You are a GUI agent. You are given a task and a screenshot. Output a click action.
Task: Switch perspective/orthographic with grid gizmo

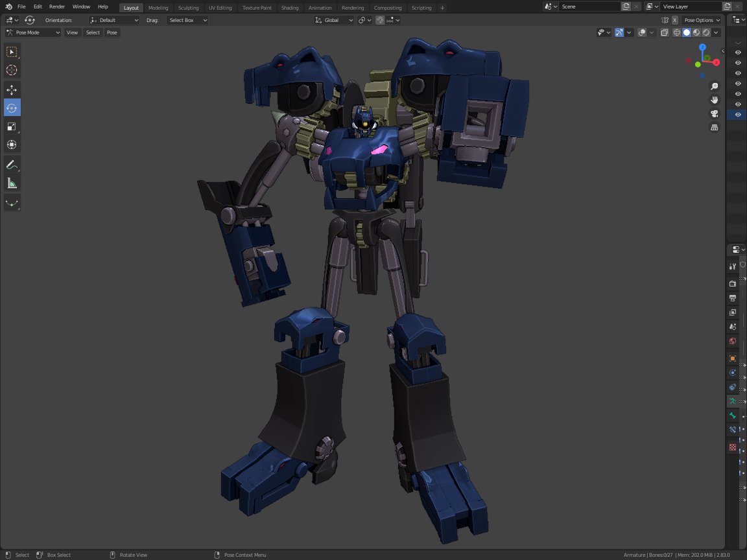714,128
